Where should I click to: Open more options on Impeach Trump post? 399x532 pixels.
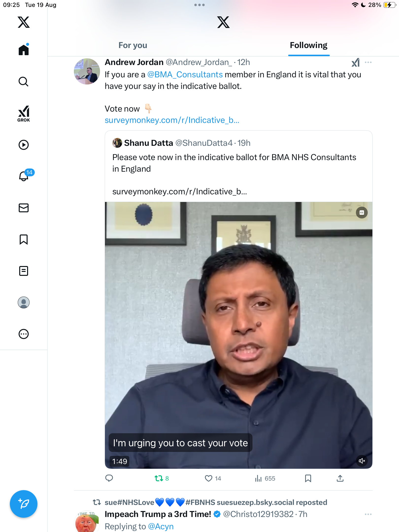coord(368,514)
